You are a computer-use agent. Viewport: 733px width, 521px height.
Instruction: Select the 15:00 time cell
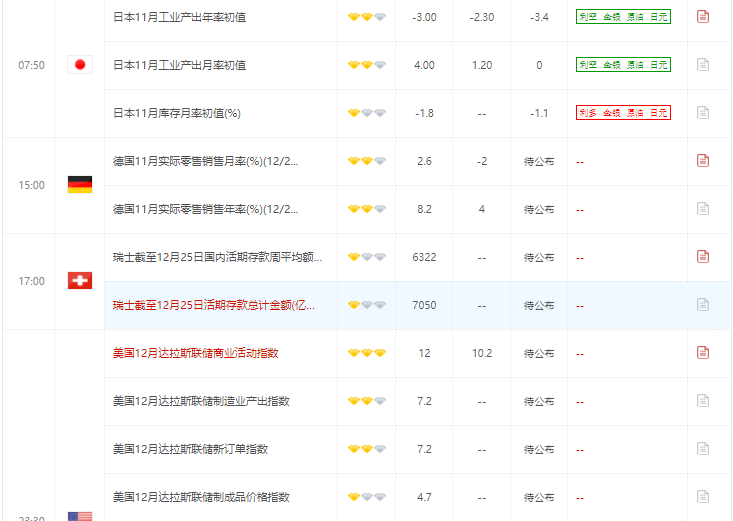(x=31, y=185)
